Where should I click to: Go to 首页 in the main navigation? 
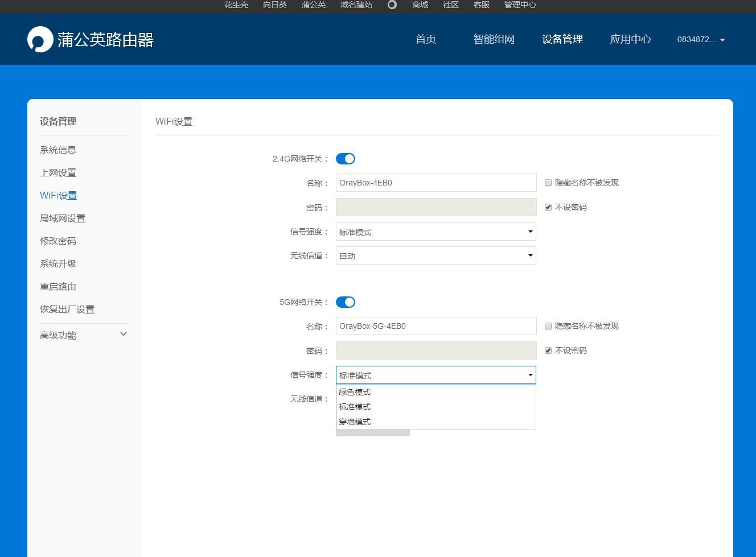pos(426,39)
